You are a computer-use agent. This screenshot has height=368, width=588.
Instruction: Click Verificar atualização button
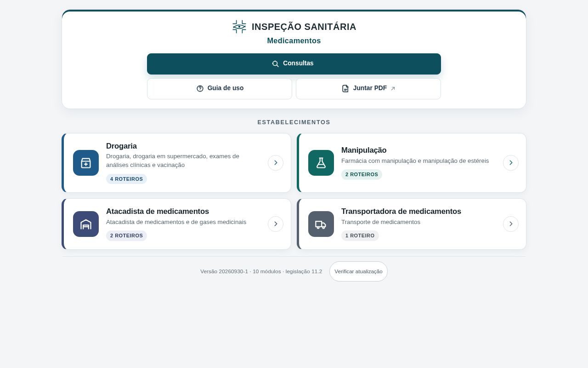(358, 271)
